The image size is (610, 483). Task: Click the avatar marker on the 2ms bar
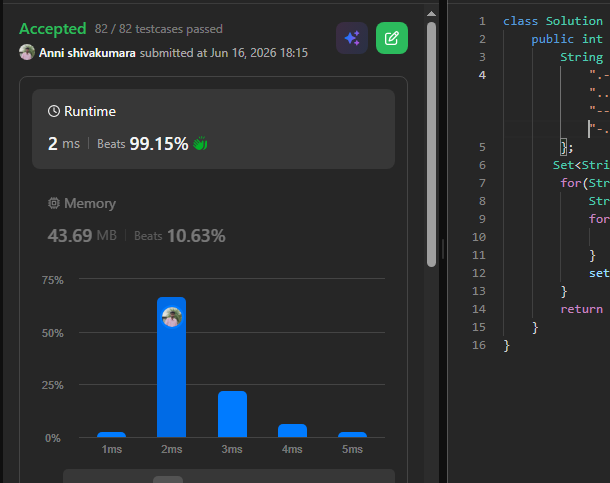coord(172,317)
